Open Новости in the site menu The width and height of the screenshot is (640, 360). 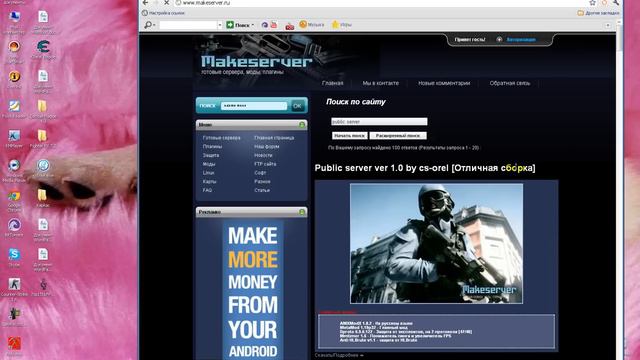(263, 156)
